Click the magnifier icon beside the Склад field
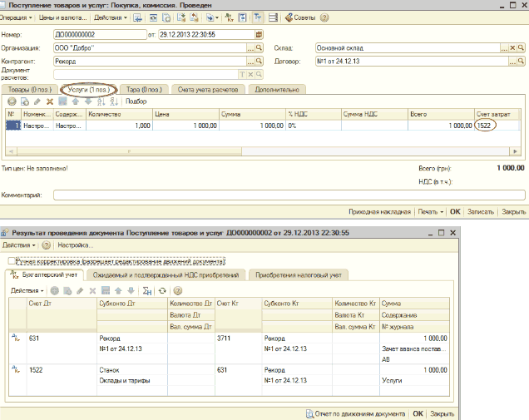Image resolution: width=529 pixels, height=420 pixels. 521,48
